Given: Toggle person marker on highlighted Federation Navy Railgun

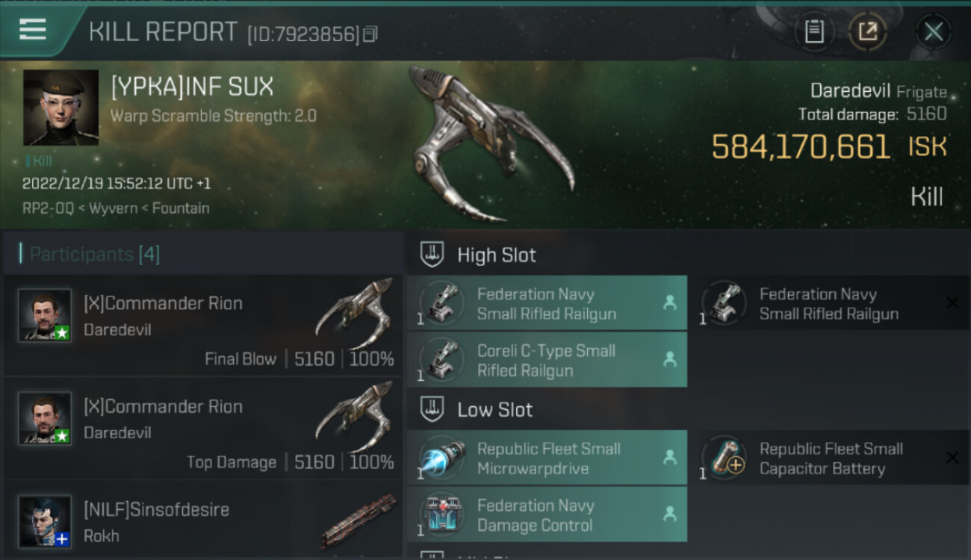Looking at the screenshot, I should tap(670, 303).
